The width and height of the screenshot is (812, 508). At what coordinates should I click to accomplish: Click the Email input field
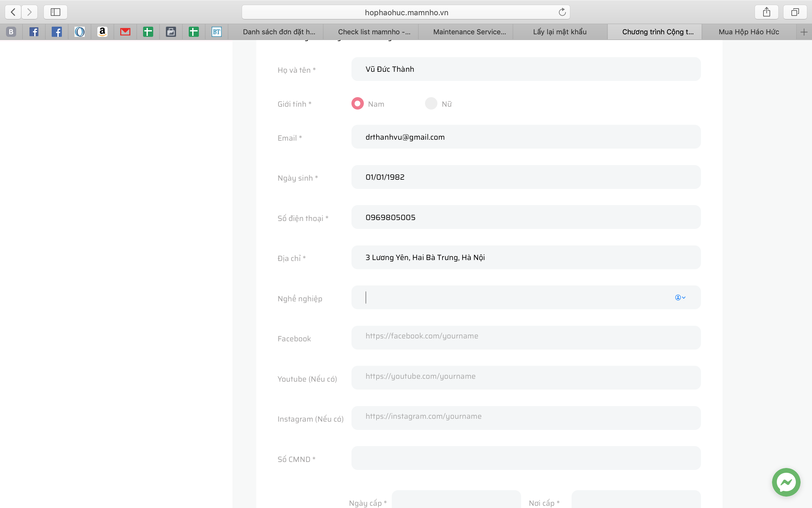(x=526, y=137)
